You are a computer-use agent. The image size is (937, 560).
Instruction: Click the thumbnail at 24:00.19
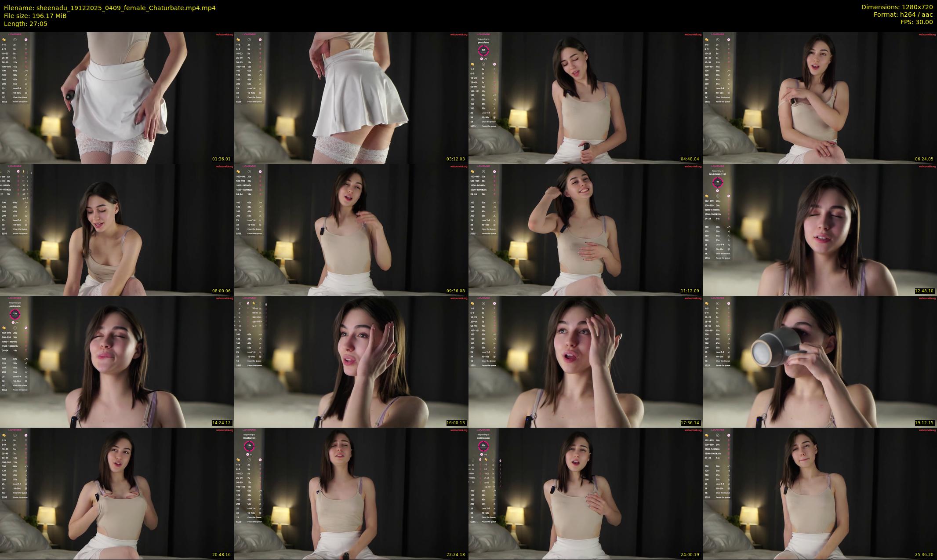pyautogui.click(x=585, y=493)
